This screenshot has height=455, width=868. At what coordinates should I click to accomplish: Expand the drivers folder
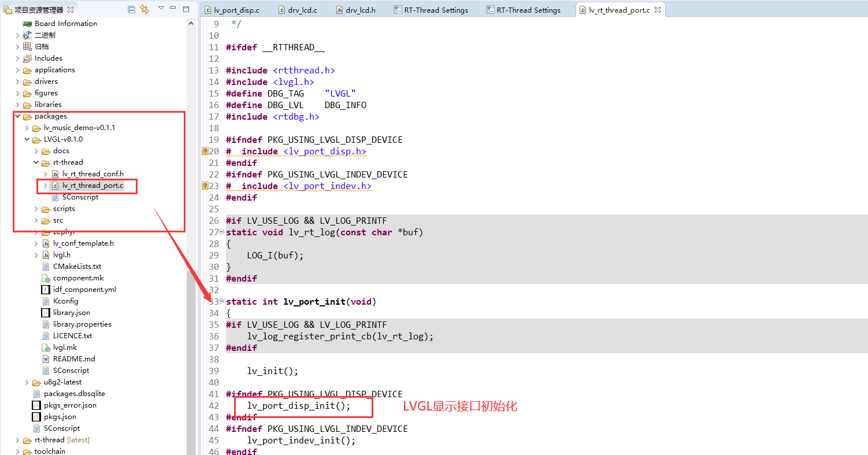[x=18, y=82]
